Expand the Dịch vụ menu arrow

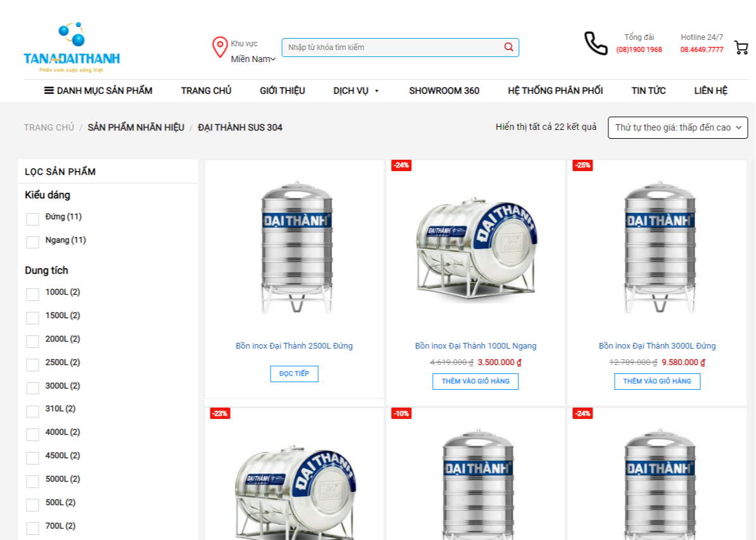tap(376, 91)
